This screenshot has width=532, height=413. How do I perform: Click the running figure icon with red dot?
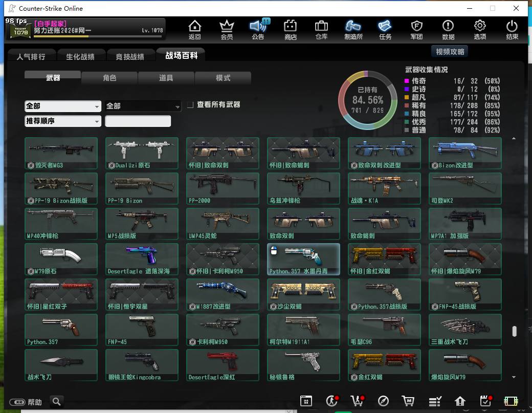pos(332,401)
